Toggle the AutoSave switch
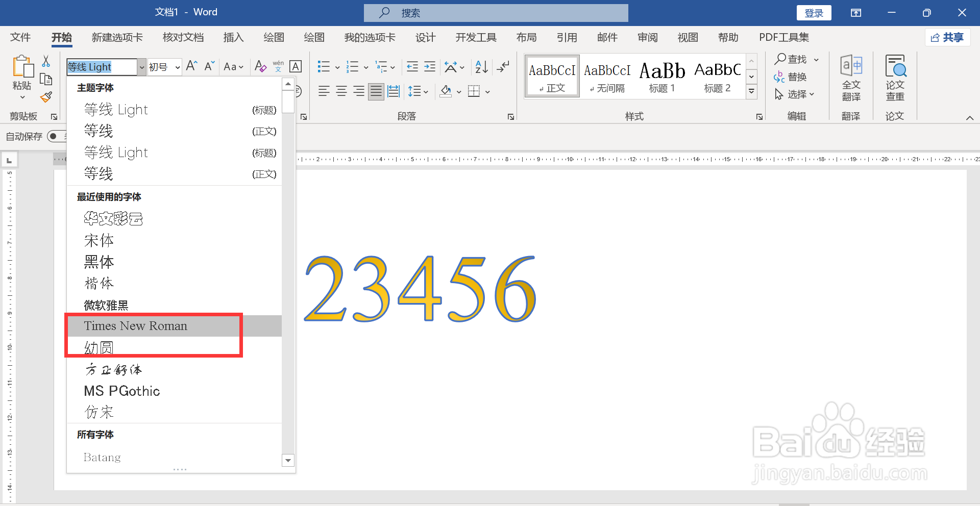 [x=57, y=136]
